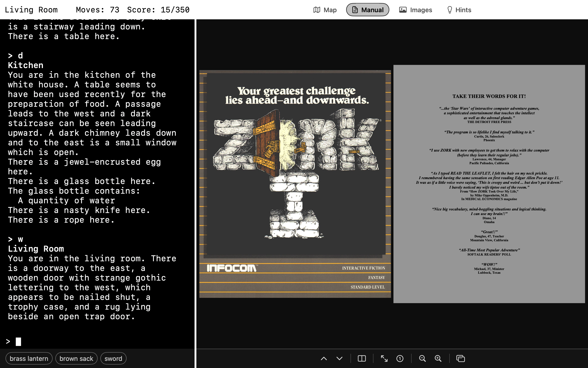Open the Hints tab

click(x=459, y=10)
